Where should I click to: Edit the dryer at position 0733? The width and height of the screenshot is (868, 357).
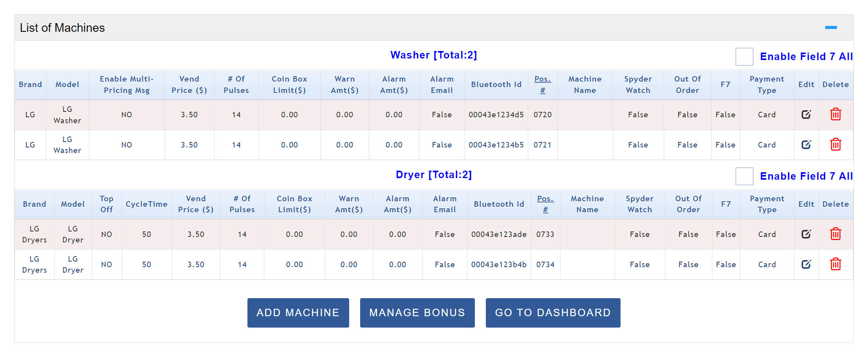[x=806, y=234]
